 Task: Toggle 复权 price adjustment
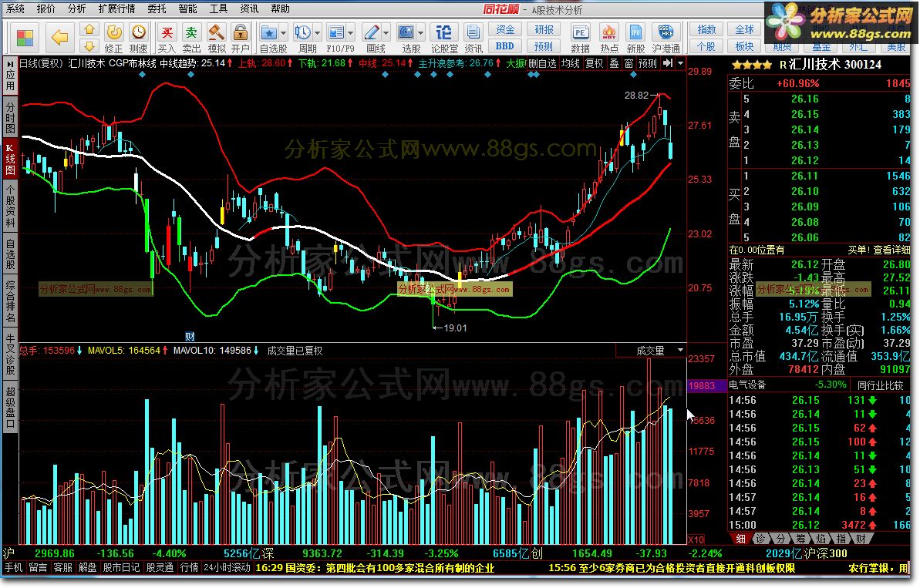[594, 63]
